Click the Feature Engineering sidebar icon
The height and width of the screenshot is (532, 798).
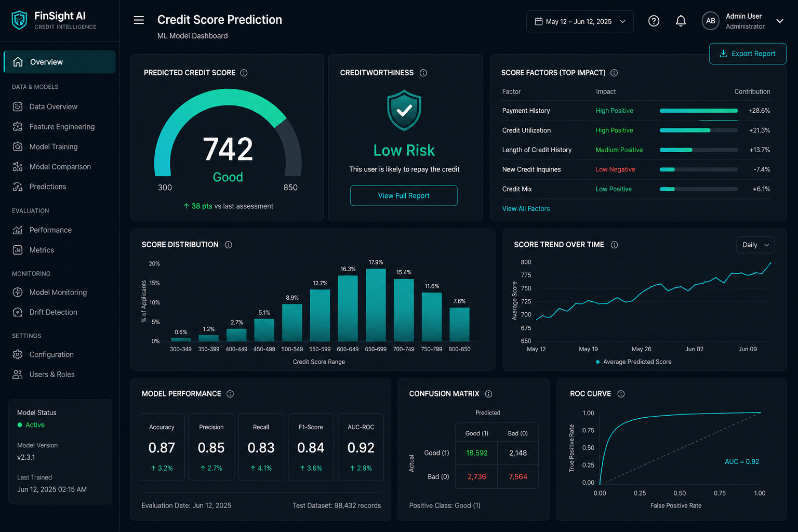(18, 126)
